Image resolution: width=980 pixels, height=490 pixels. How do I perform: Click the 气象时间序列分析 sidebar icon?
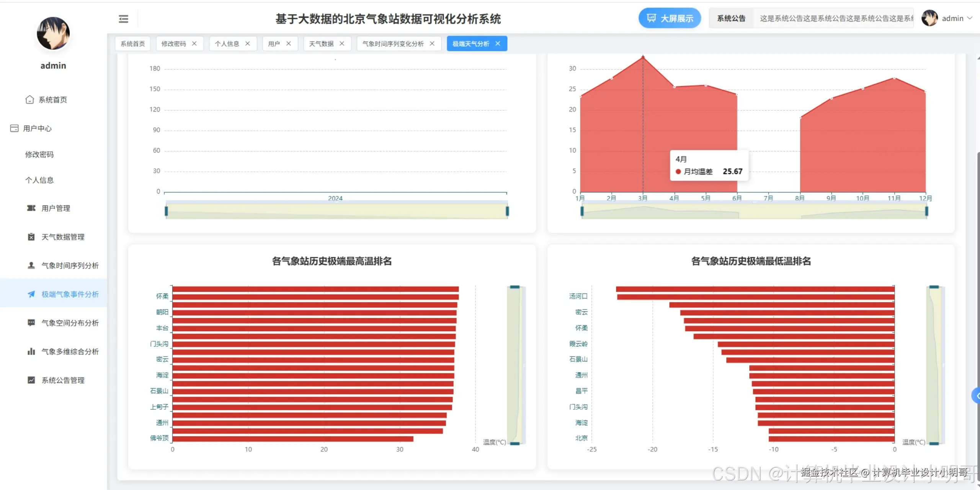[31, 265]
